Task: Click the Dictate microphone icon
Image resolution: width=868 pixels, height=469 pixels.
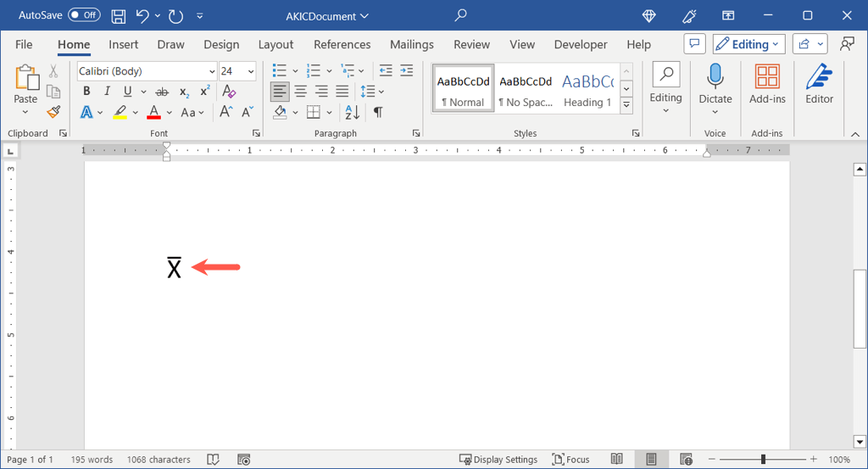Action: click(x=715, y=76)
